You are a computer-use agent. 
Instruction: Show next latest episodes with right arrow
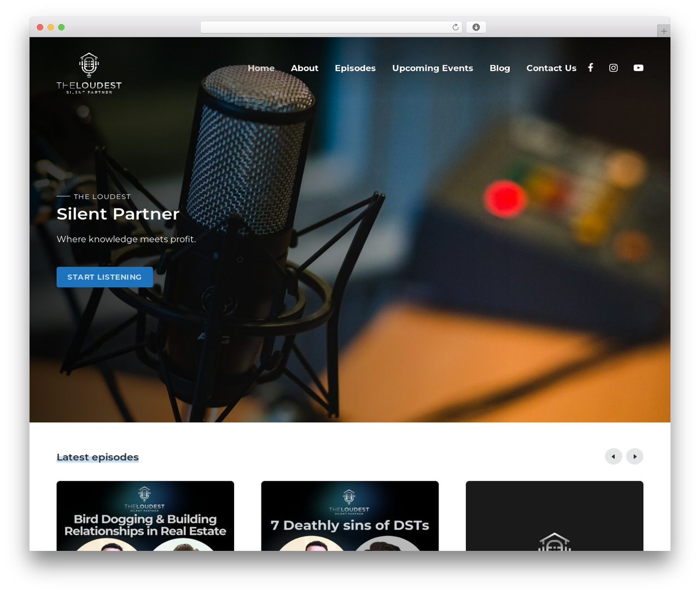coord(635,456)
